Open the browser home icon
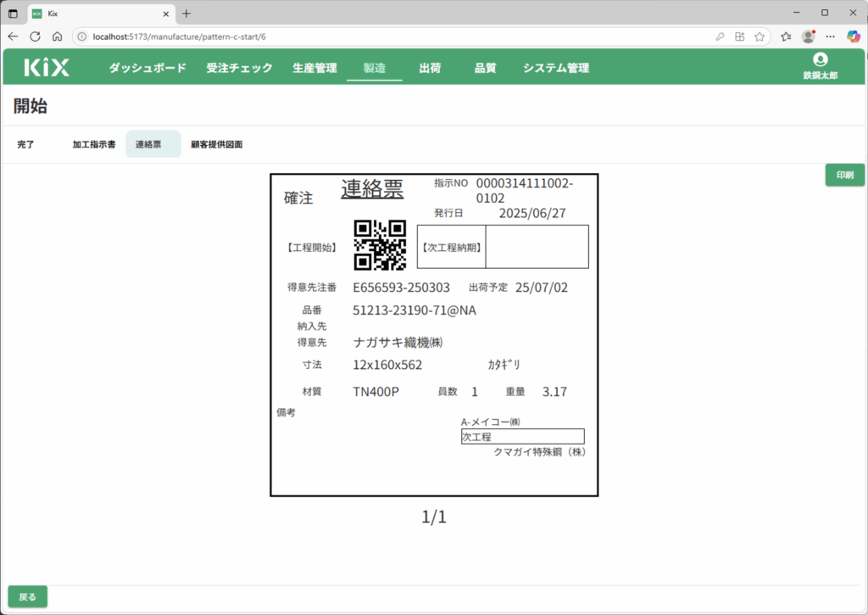The image size is (868, 615). pos(57,36)
